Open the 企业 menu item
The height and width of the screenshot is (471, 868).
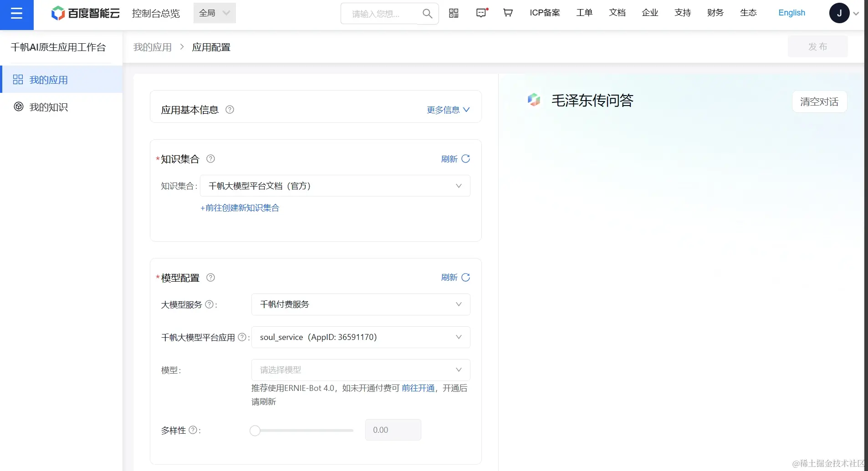click(650, 13)
